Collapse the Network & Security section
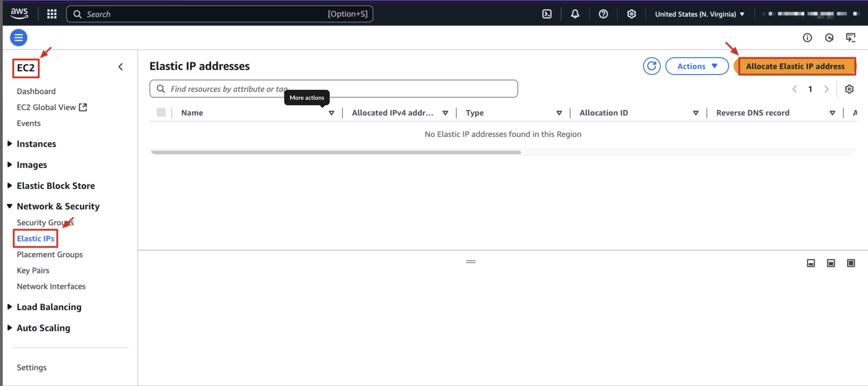 pos(10,206)
